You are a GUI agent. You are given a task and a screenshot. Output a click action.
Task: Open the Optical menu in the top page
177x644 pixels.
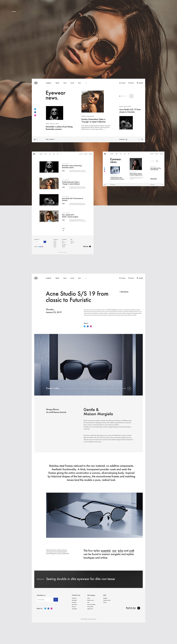click(x=57, y=83)
